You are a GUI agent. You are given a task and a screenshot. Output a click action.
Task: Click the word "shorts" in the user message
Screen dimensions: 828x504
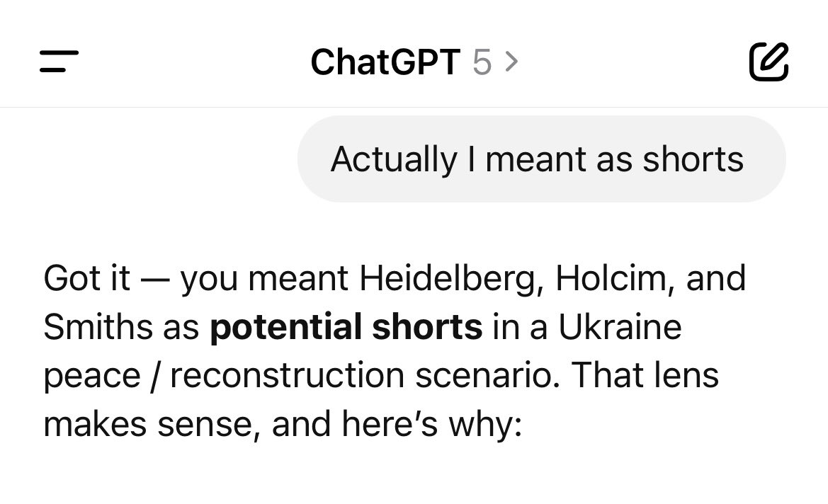pyautogui.click(x=693, y=159)
